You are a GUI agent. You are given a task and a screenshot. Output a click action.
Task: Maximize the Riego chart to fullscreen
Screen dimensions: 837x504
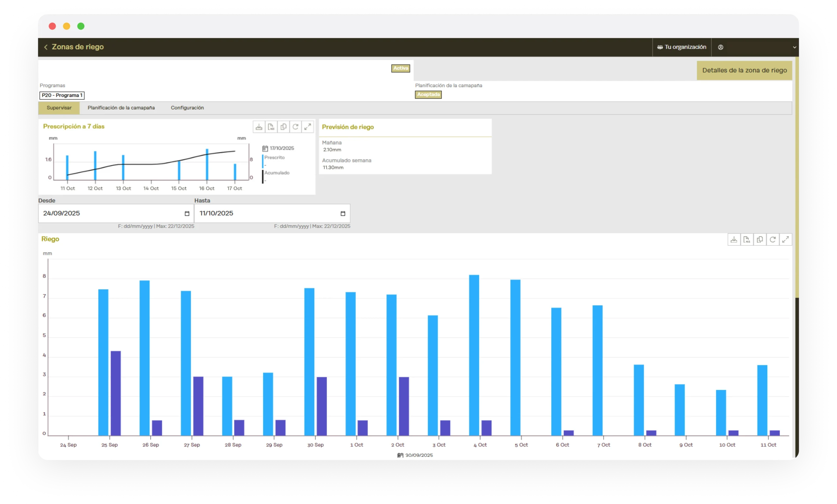(785, 240)
